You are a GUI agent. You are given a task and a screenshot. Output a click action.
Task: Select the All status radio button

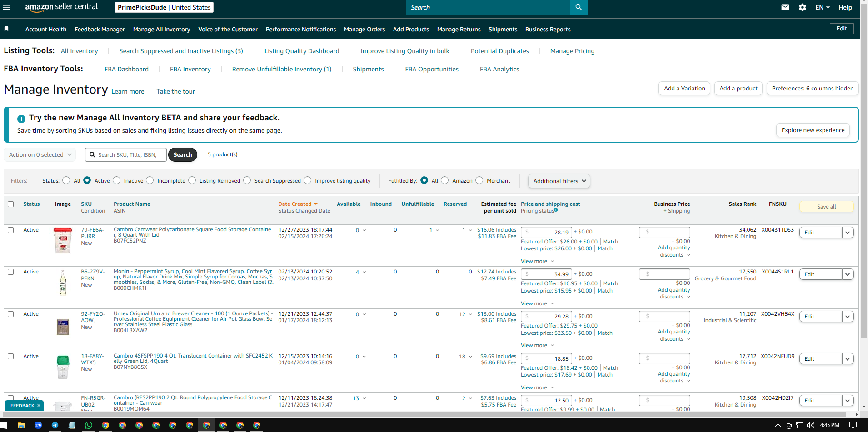[66, 180]
